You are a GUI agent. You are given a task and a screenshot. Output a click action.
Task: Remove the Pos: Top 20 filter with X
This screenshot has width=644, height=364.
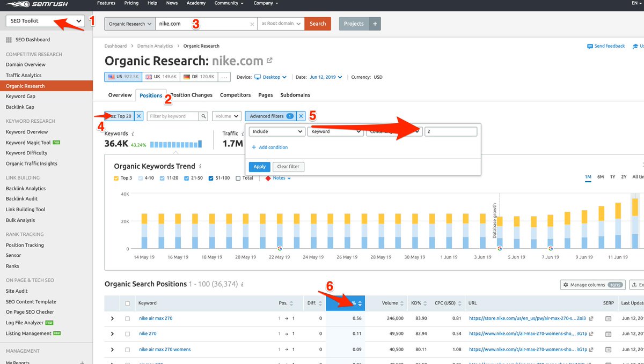(138, 116)
